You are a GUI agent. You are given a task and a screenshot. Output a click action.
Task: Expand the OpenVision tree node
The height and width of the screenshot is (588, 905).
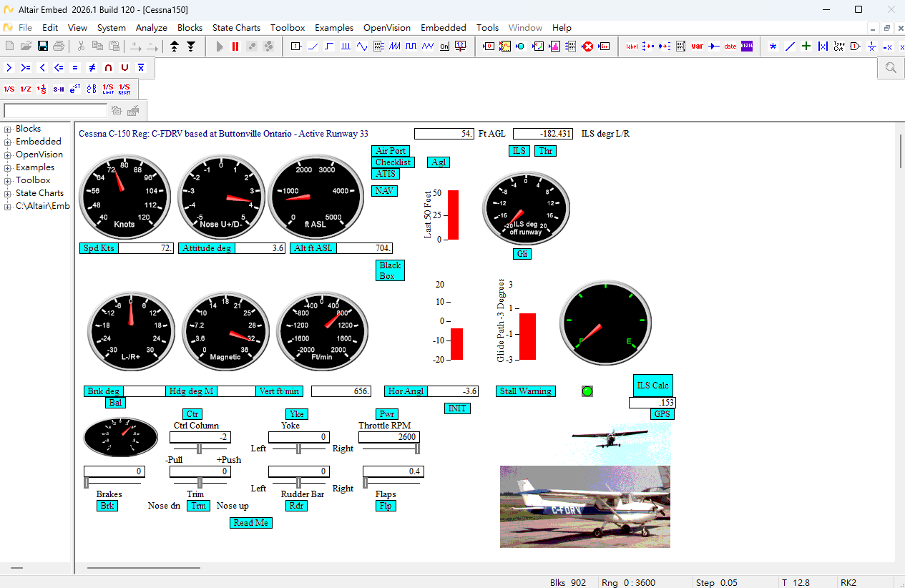(x=8, y=155)
